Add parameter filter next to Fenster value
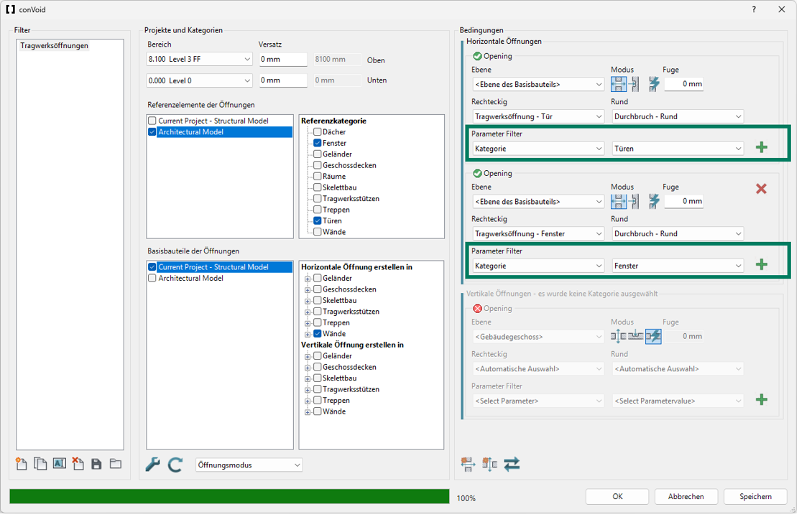 pos(761,265)
